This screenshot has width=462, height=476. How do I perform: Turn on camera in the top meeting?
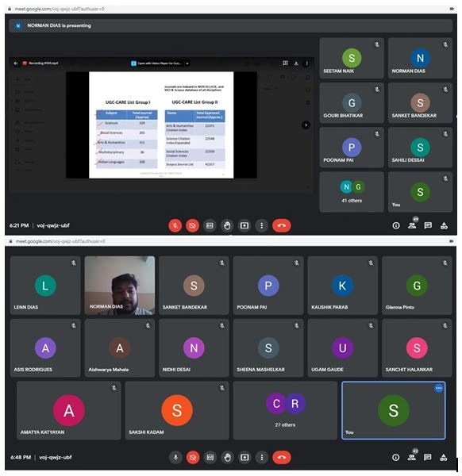192,225
